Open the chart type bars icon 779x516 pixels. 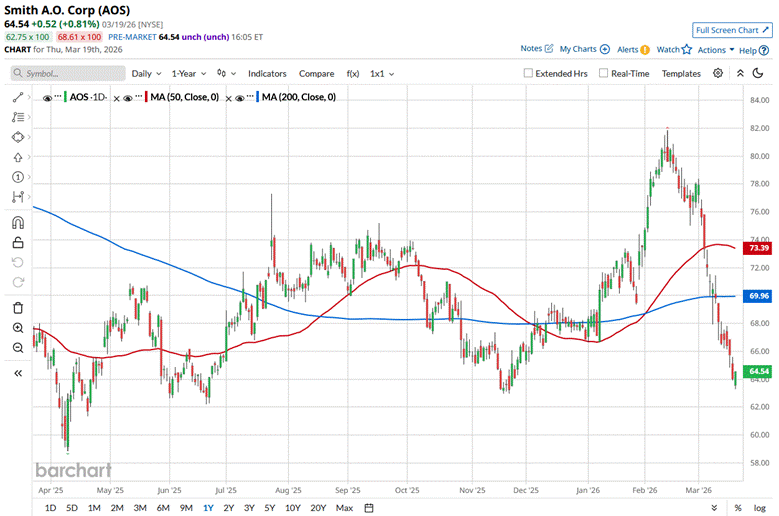point(222,73)
